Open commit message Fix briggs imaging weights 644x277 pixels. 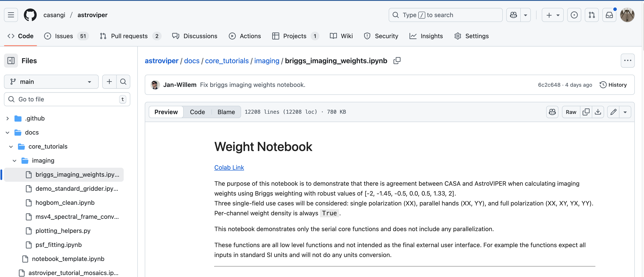[252, 85]
